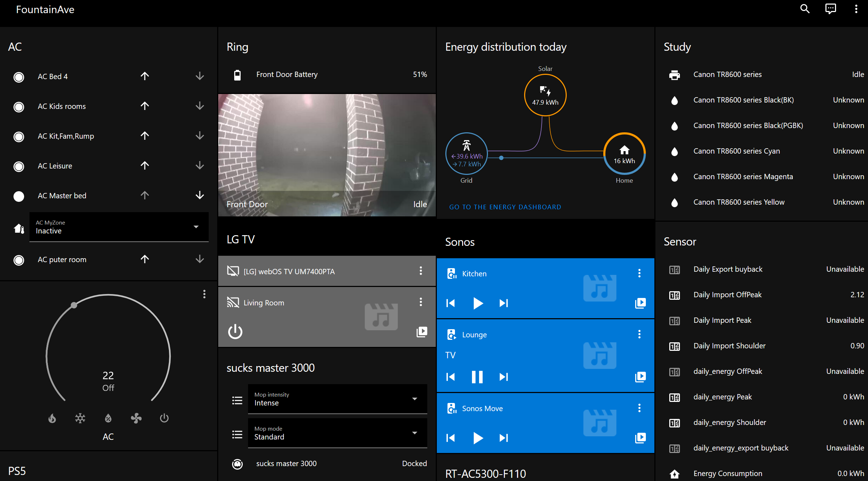This screenshot has height=481, width=868.
Task: Skip to next track on Kitchen
Action: point(504,303)
